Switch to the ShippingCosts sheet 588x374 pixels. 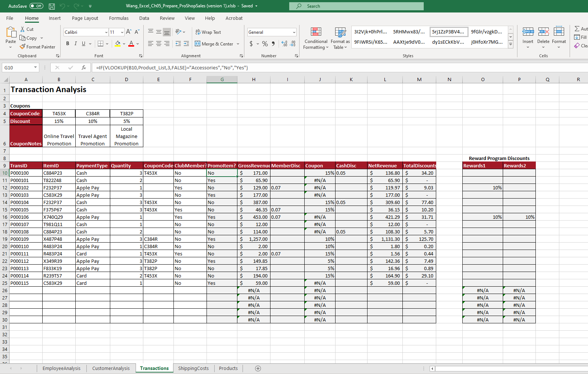point(193,368)
